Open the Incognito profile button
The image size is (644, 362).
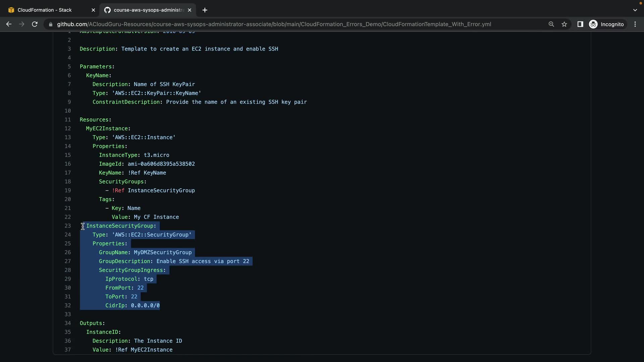607,24
